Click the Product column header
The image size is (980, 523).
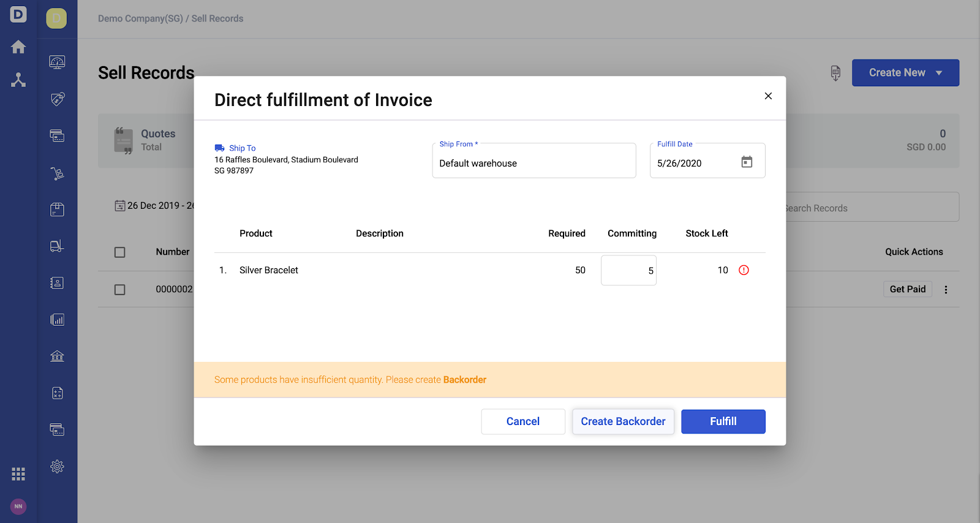pos(256,233)
